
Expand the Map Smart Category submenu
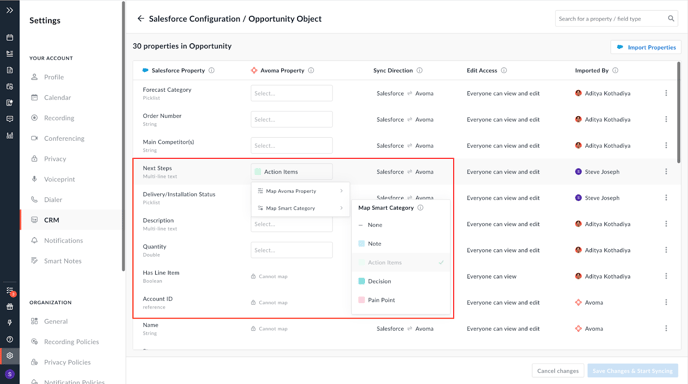300,208
